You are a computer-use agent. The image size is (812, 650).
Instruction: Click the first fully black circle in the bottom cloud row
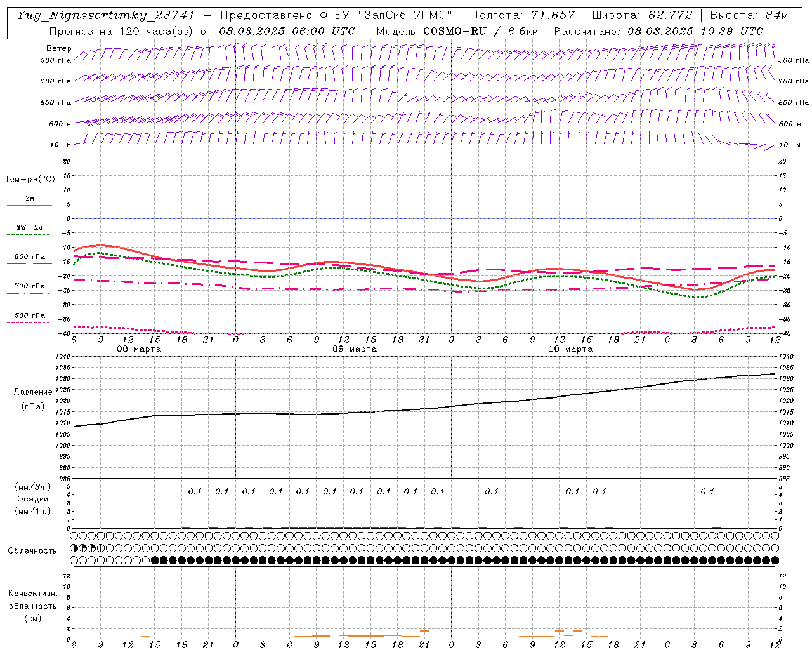(155, 560)
